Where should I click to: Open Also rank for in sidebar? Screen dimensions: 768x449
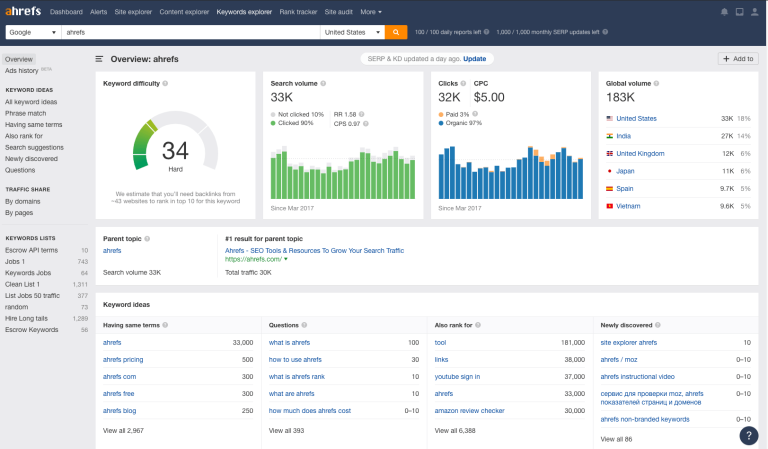24,136
